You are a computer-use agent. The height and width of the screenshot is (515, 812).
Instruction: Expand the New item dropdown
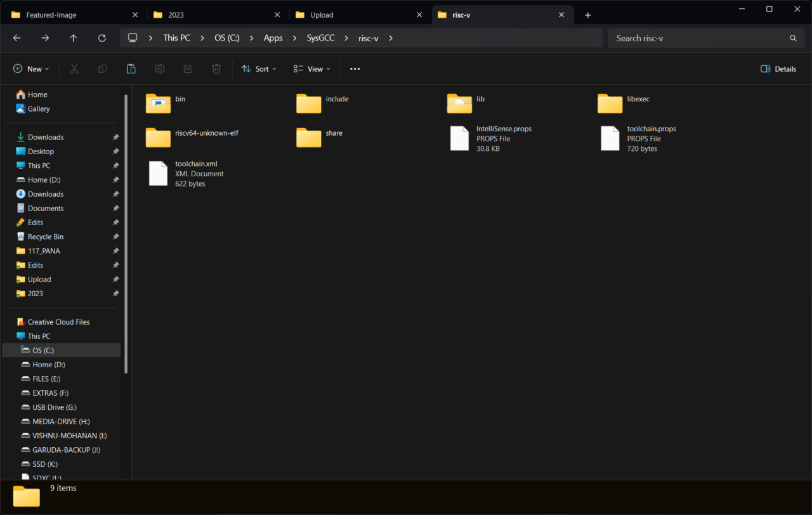[x=31, y=68]
